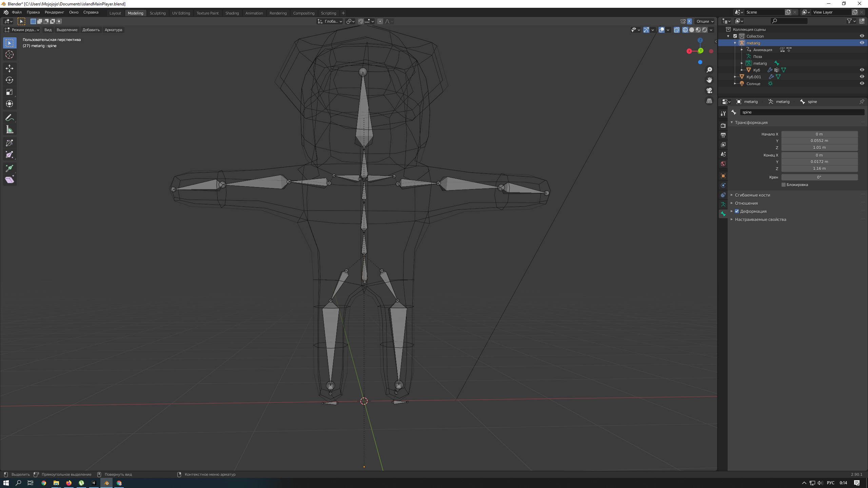Open the Render properties tab

tap(723, 126)
